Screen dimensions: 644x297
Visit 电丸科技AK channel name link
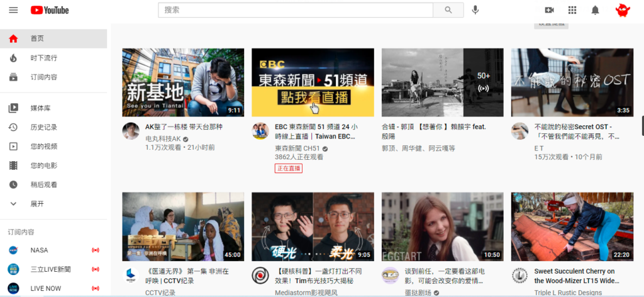[x=163, y=139]
